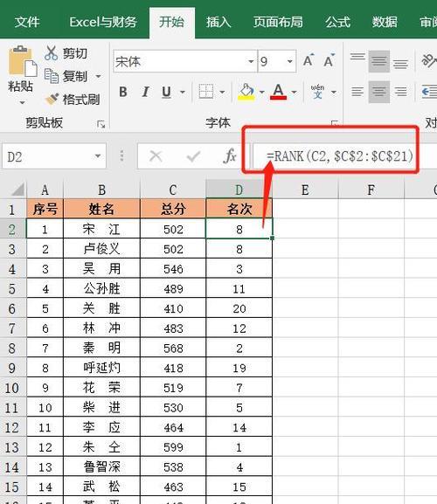Click the Copy icon
Viewport: 437px width, 504px height.
51,76
